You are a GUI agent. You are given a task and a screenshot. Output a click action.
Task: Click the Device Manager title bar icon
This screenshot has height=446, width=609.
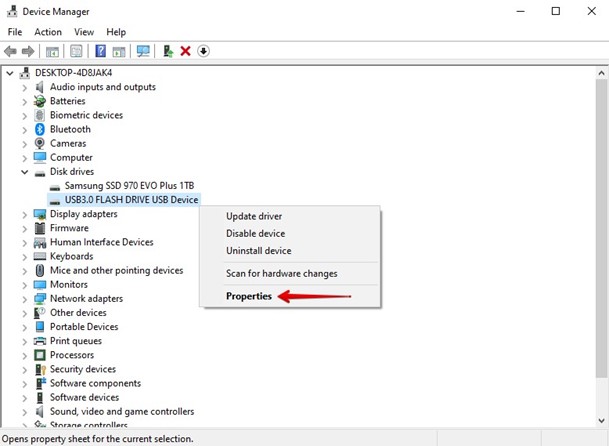coord(12,11)
